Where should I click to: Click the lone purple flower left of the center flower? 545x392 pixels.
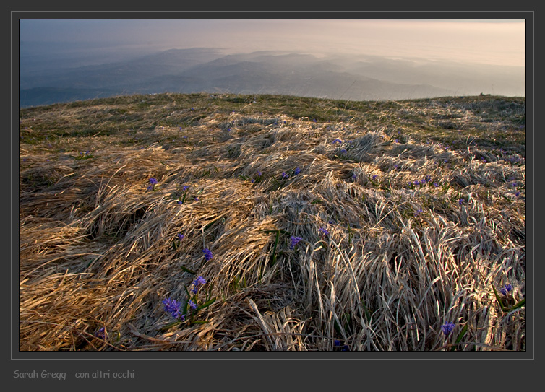tap(207, 253)
